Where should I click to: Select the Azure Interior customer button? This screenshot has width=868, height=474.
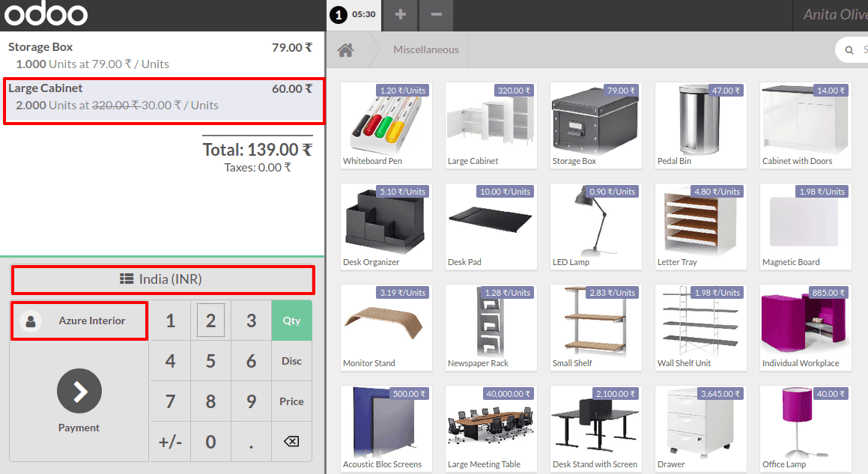point(79,320)
